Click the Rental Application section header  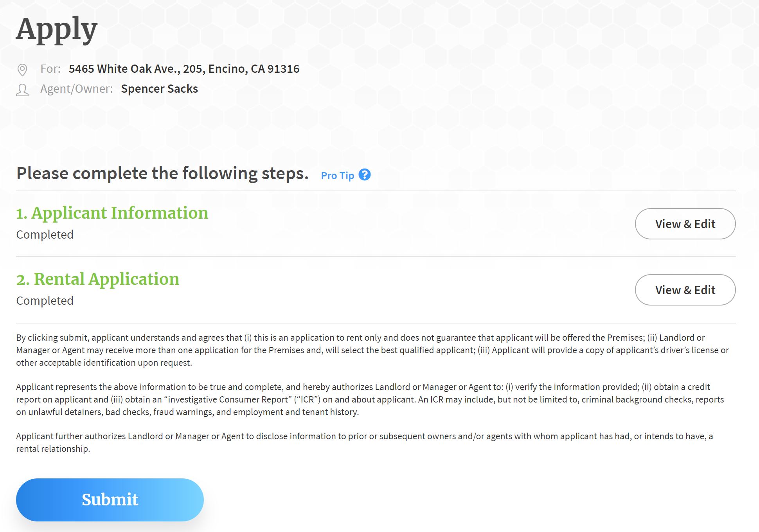coord(98,280)
